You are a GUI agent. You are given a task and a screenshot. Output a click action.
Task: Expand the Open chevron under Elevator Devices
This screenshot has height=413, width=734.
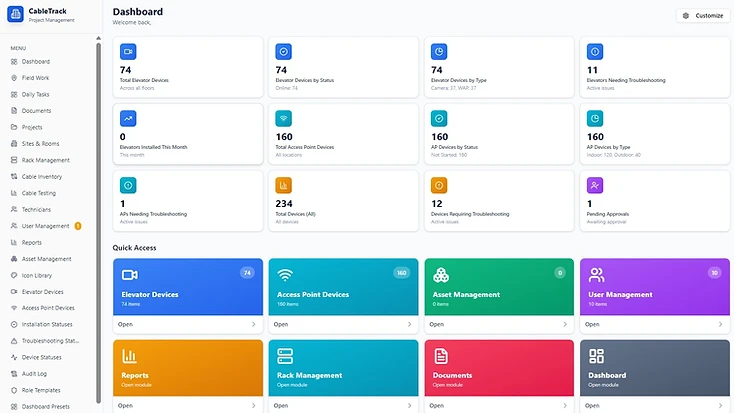(254, 324)
